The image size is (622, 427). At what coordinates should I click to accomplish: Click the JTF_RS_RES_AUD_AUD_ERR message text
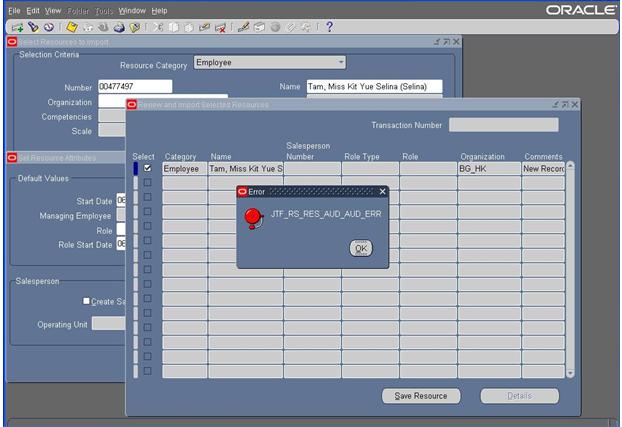tap(326, 214)
